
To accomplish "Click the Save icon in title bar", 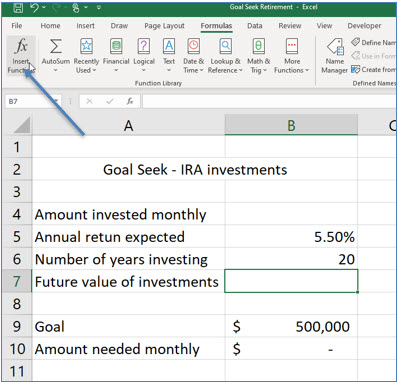I will 18,7.
